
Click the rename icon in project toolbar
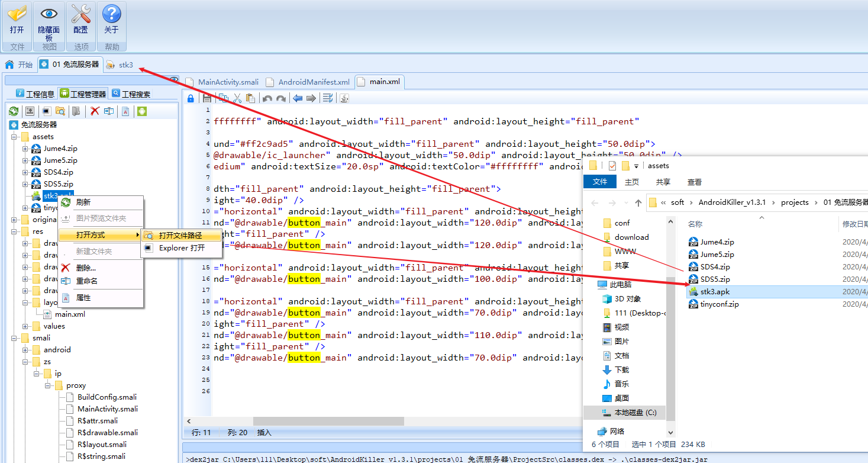click(x=109, y=111)
